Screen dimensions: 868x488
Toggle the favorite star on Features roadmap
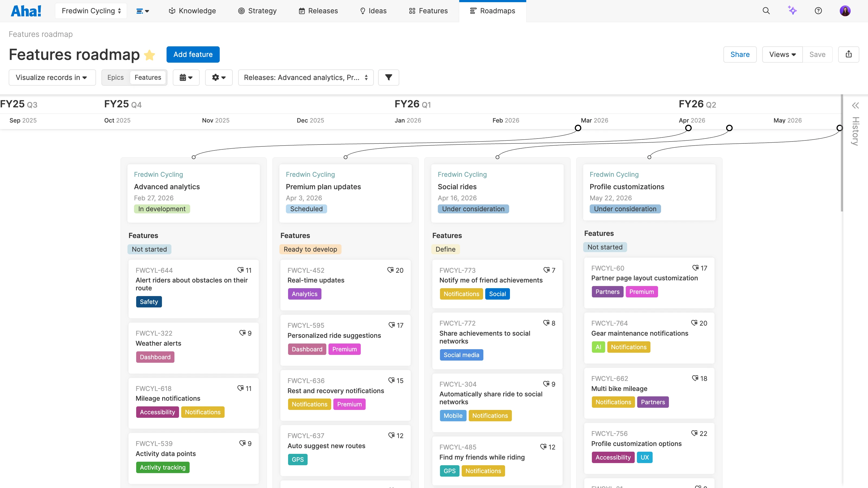(x=149, y=55)
